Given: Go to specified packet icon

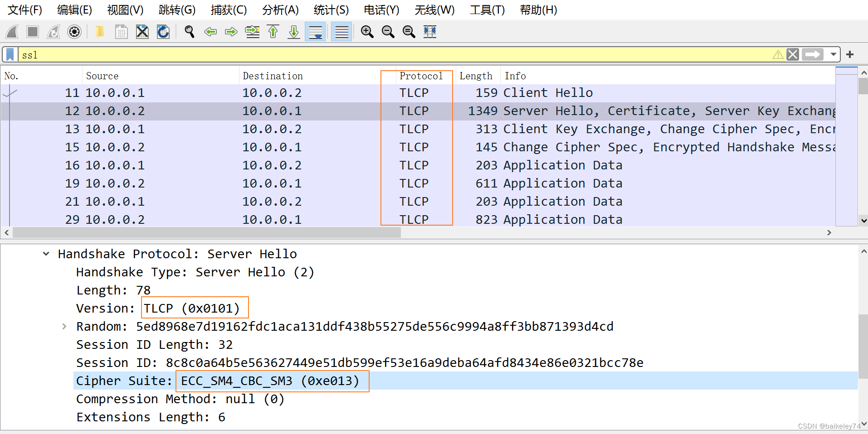Looking at the screenshot, I should pos(252,32).
